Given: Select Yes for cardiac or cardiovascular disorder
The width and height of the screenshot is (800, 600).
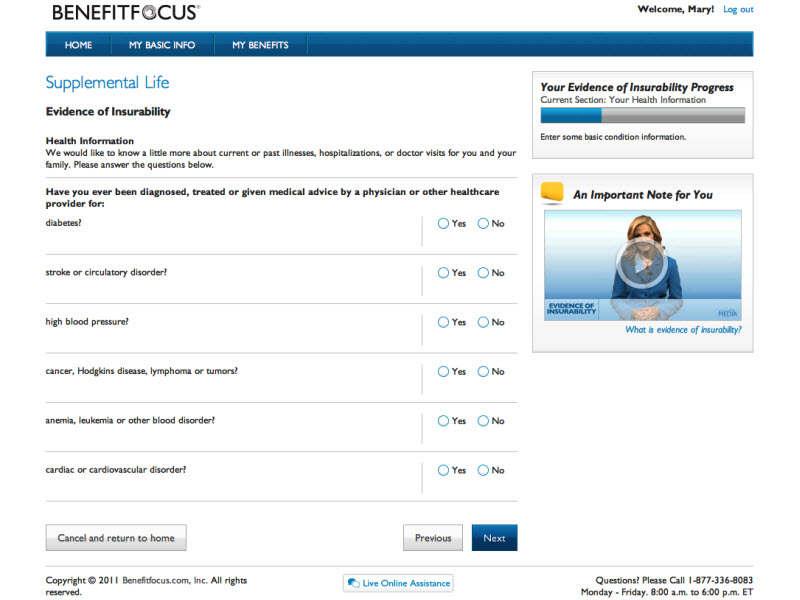Looking at the screenshot, I should pyautogui.click(x=443, y=470).
